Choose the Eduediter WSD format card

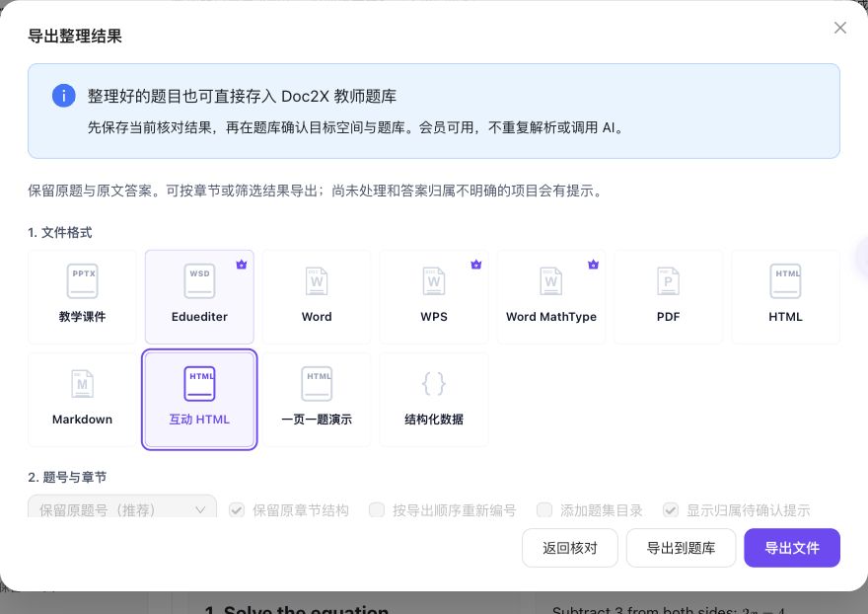[199, 297]
